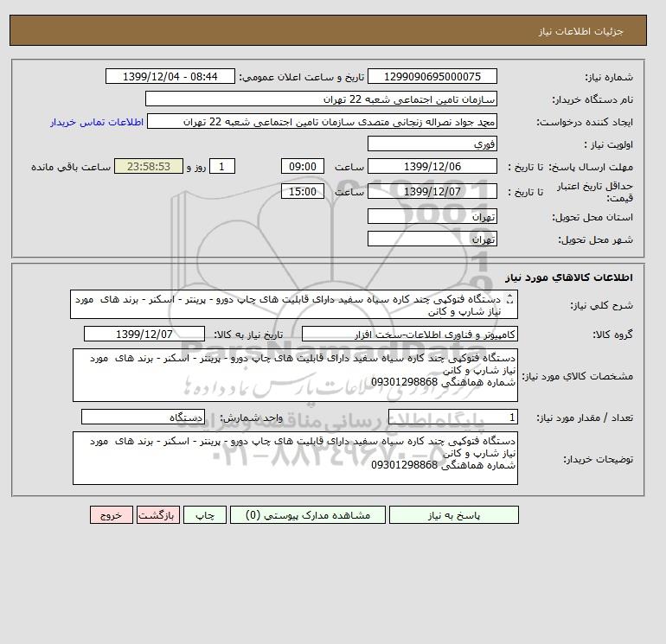Click the priority field 'فوري'
The image size is (666, 644).
pos(432,143)
